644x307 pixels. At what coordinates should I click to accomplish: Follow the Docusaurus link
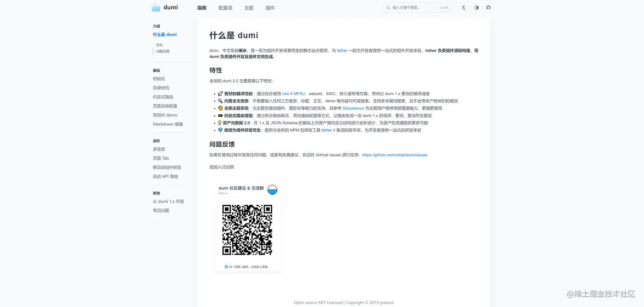click(353, 108)
